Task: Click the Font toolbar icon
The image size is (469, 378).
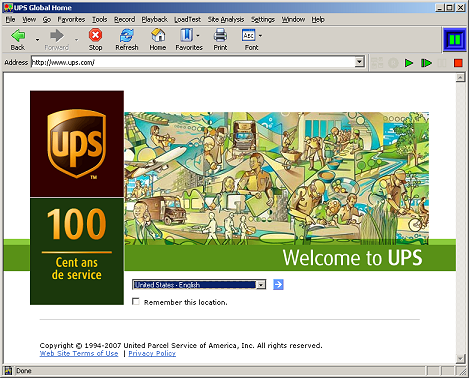Action: point(249,35)
